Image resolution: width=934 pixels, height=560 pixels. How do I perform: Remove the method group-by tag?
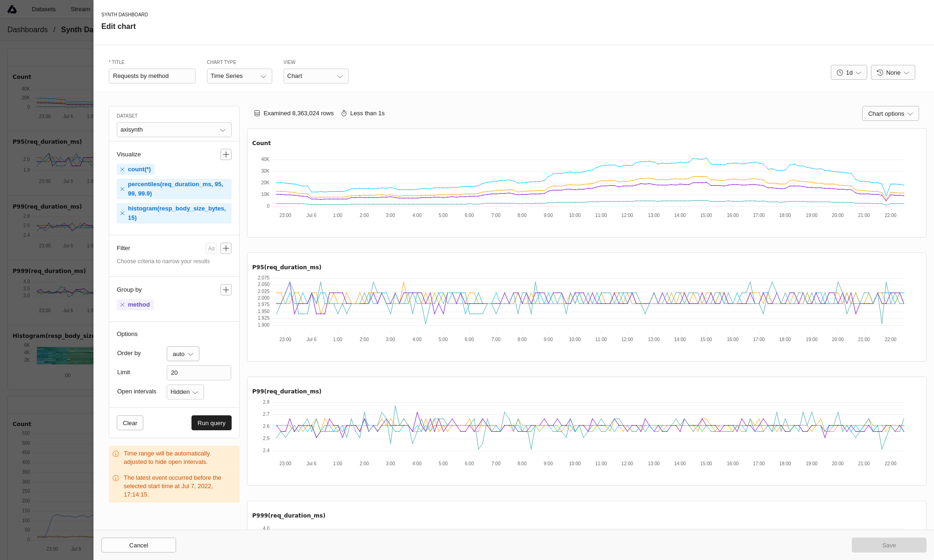[122, 305]
